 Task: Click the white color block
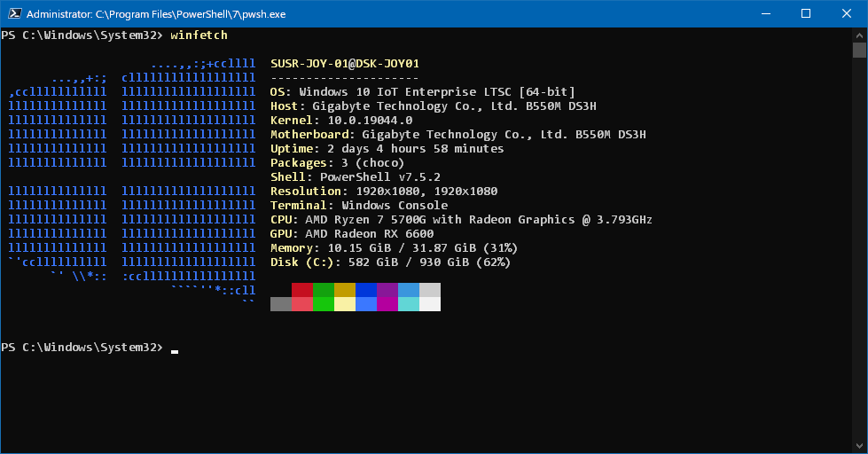click(x=430, y=304)
